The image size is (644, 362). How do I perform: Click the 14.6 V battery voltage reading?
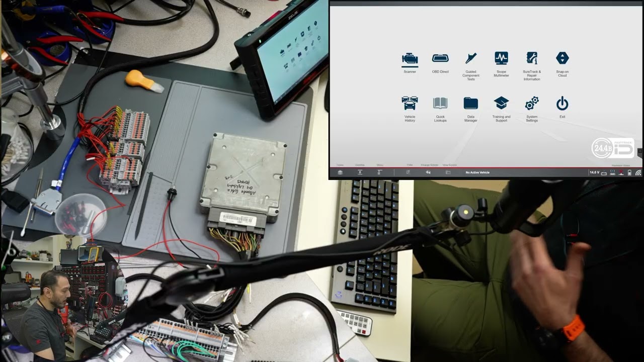[594, 172]
